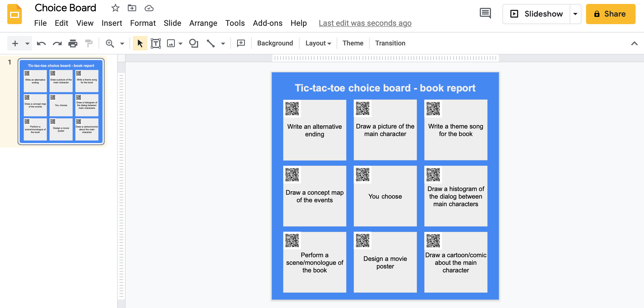This screenshot has width=644, height=308.
Task: Select the Line tool
Action: (x=211, y=43)
